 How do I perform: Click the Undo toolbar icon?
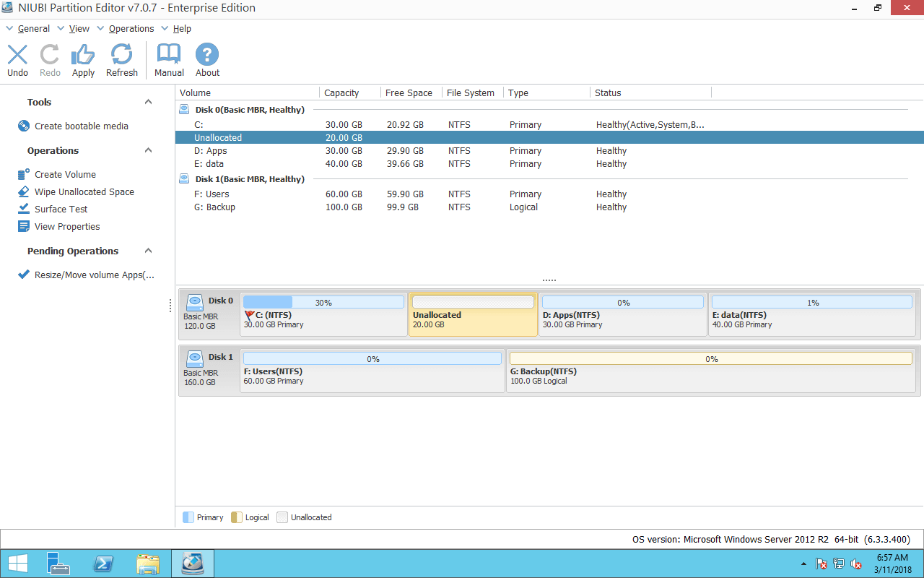(17, 55)
